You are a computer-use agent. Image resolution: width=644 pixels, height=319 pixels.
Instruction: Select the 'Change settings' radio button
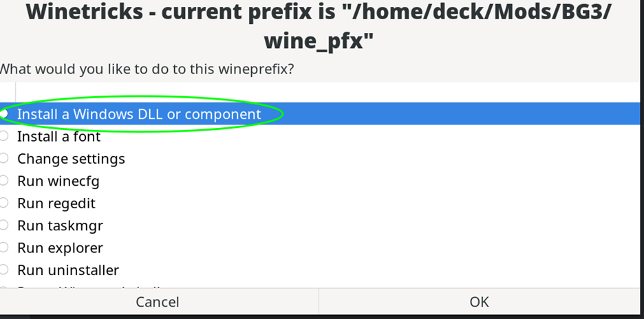(4, 159)
